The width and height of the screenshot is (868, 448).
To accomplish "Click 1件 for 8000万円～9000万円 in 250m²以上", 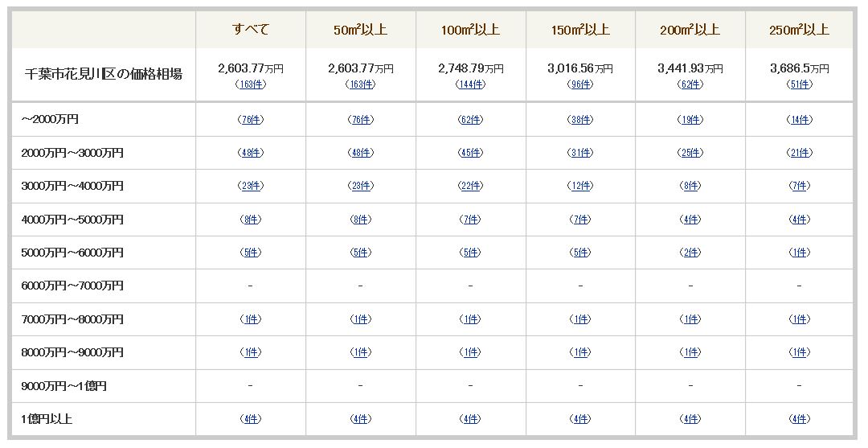I will tap(800, 352).
